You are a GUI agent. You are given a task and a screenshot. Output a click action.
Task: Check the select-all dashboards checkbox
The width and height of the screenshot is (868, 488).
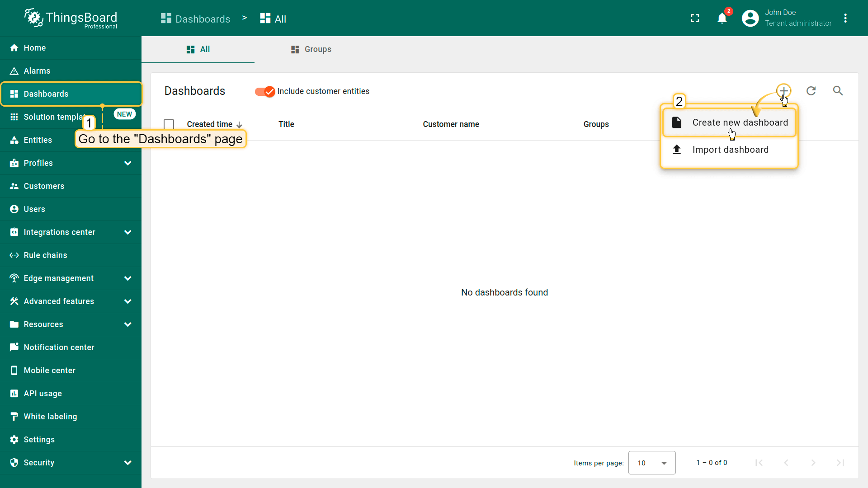point(169,124)
